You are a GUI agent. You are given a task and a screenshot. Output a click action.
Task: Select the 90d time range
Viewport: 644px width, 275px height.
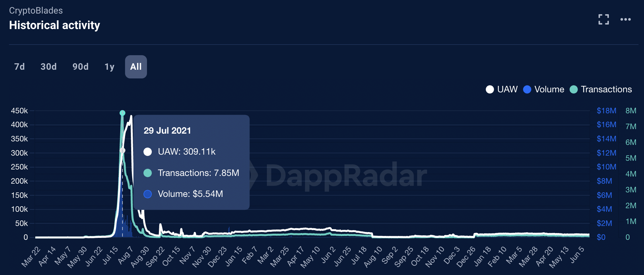click(x=81, y=67)
